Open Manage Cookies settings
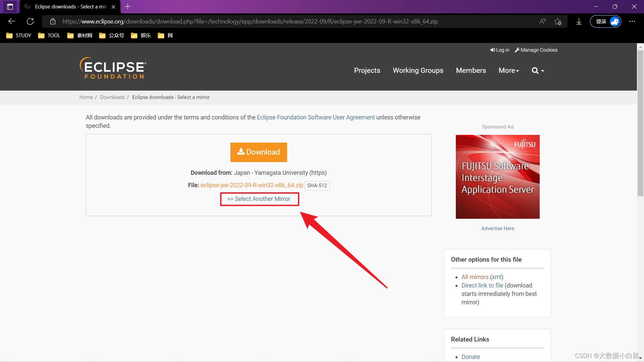644x362 pixels. [536, 50]
